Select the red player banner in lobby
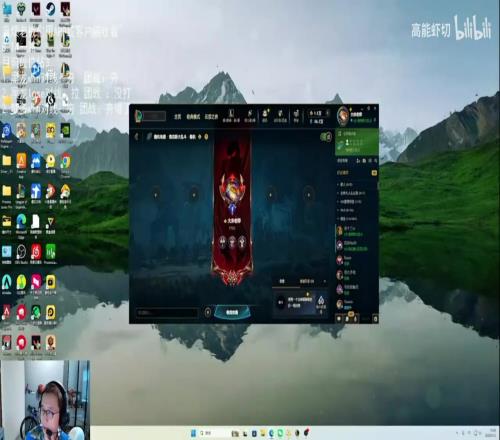The image size is (500, 440). [x=232, y=207]
